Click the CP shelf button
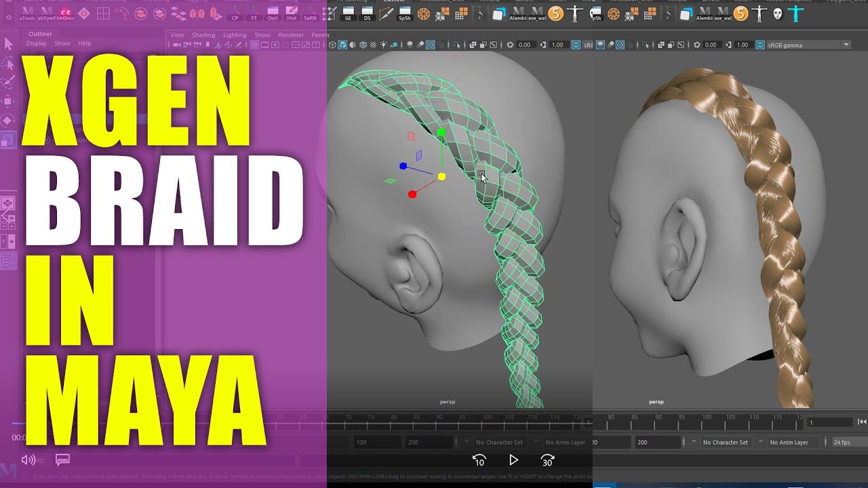868x488 pixels. tap(235, 14)
